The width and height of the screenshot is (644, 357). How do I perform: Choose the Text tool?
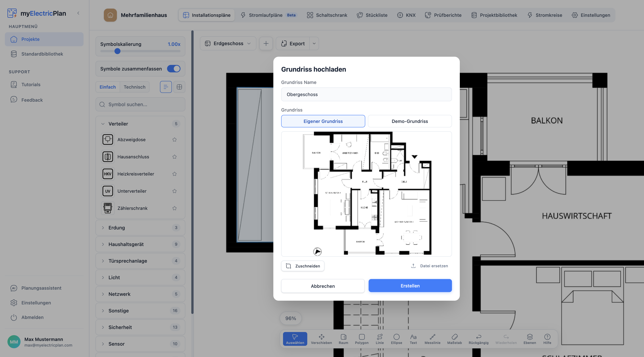(413, 339)
